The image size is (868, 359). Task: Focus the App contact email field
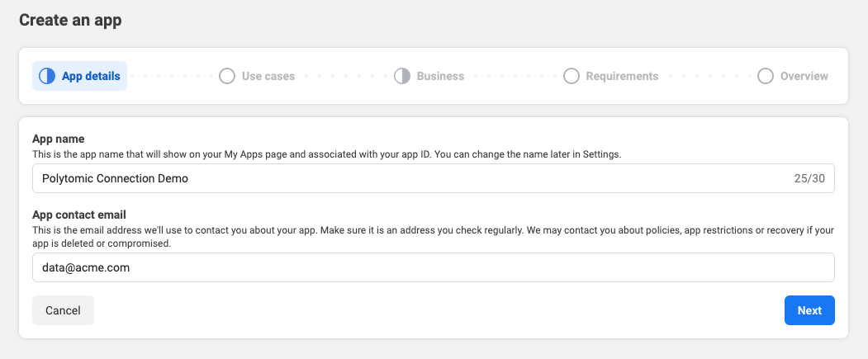pyautogui.click(x=434, y=267)
